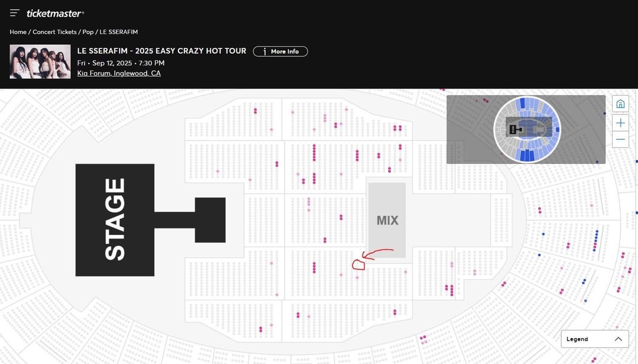Navigate to Pop breadcrumb category

click(88, 32)
